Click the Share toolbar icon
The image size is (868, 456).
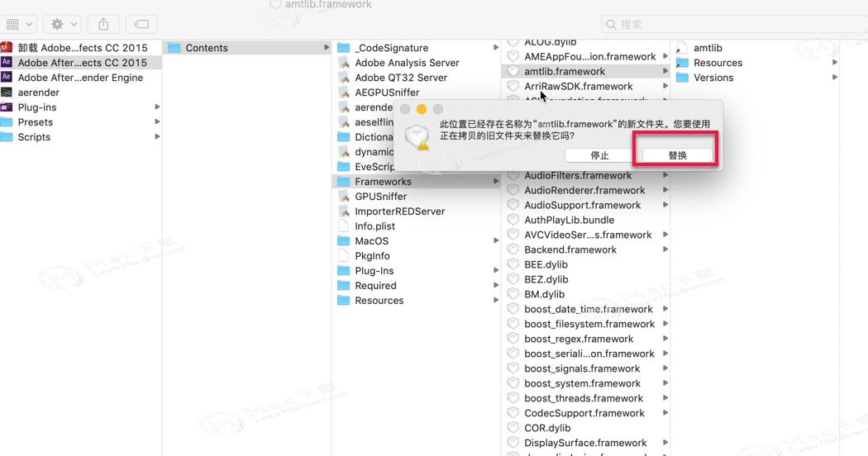(x=103, y=24)
